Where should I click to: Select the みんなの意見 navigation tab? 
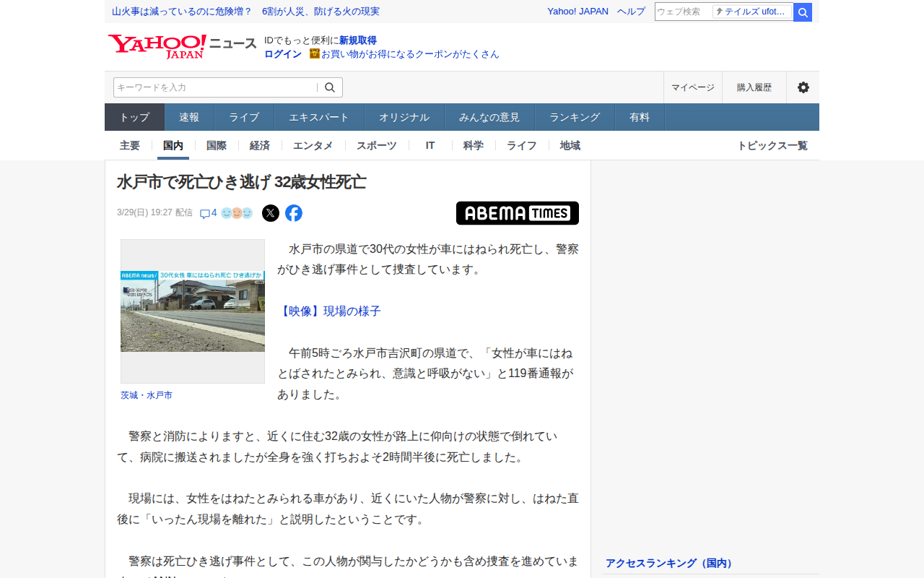click(x=489, y=117)
